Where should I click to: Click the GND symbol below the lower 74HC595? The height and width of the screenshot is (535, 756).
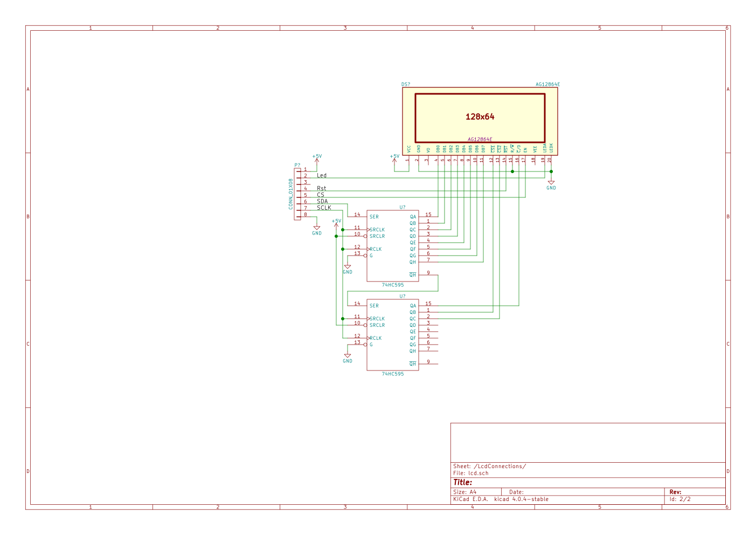pos(348,358)
